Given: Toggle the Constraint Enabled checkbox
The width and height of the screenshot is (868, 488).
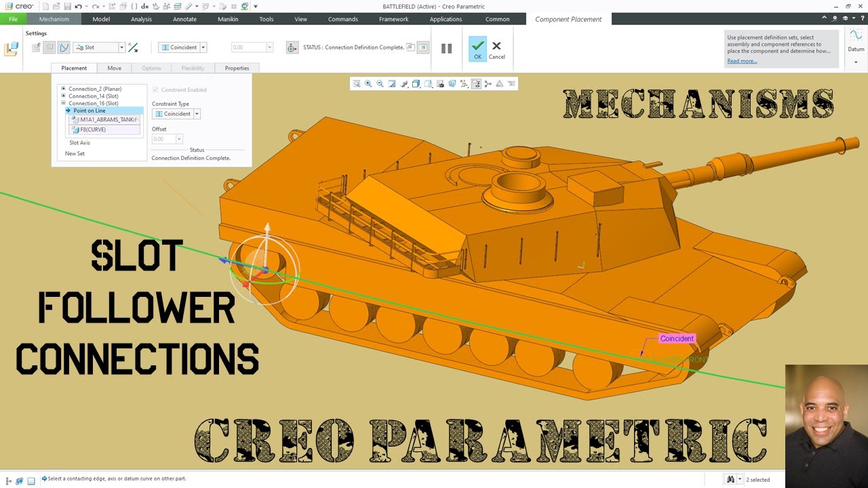Looking at the screenshot, I should click(155, 89).
